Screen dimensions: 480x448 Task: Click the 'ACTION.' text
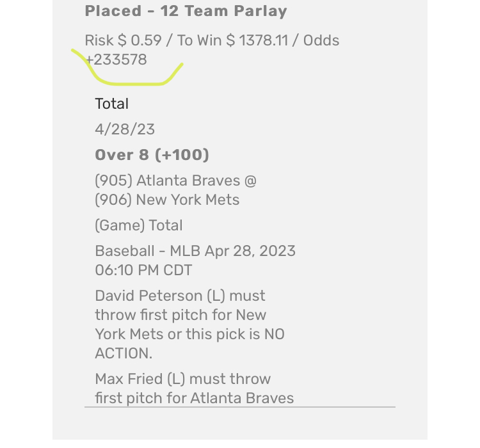124,353
